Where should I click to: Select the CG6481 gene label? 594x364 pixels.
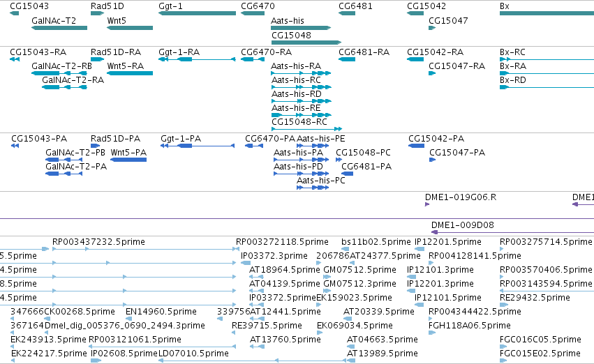(x=355, y=6)
